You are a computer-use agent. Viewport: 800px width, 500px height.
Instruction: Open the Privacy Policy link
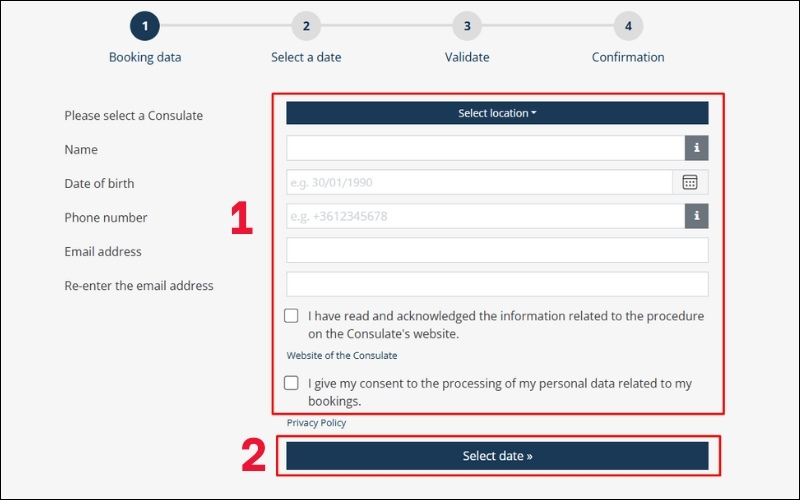click(316, 423)
